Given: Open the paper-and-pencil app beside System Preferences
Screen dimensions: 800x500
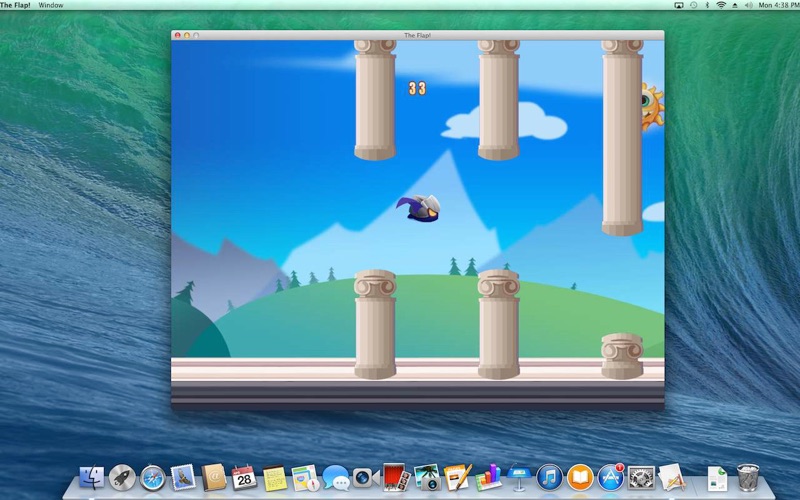Looking at the screenshot, I should click(x=672, y=478).
